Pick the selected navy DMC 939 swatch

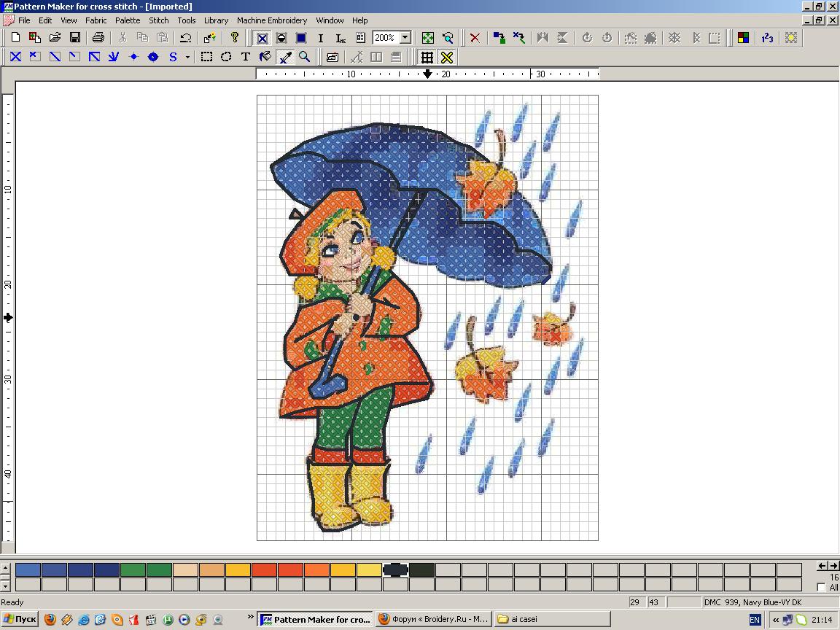395,569
